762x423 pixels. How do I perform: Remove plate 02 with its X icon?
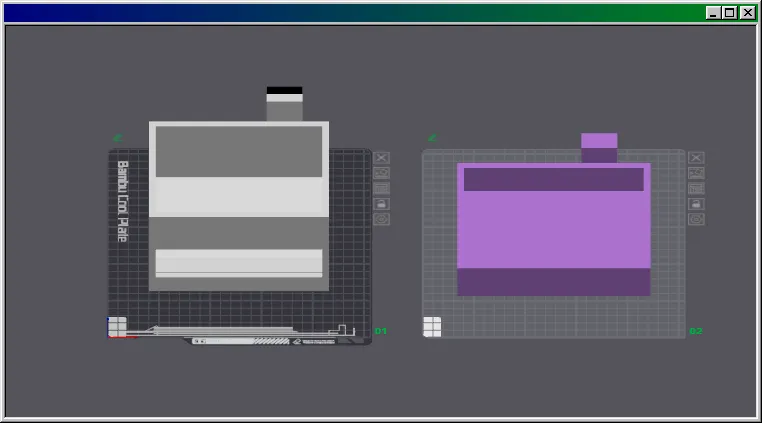click(696, 158)
